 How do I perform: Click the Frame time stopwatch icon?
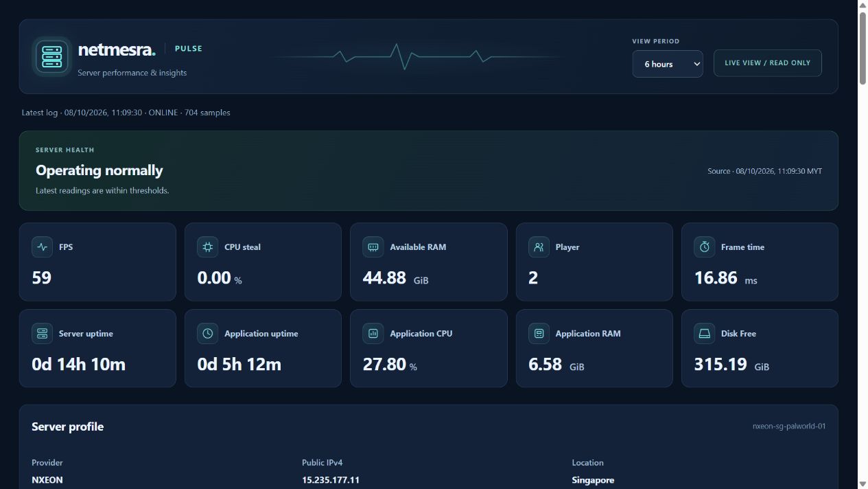click(705, 247)
